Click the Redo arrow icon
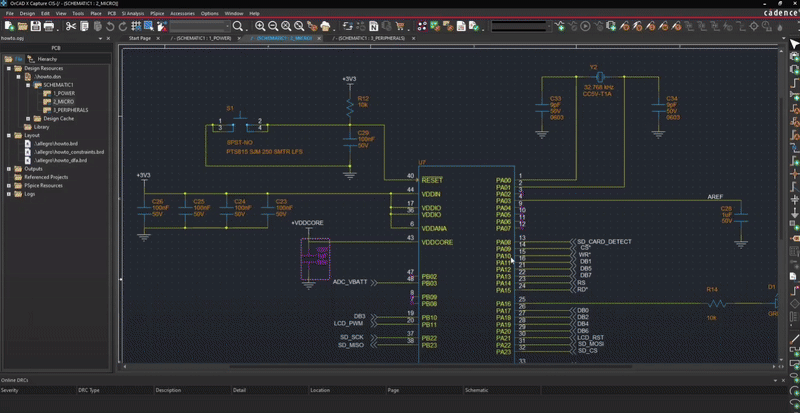 (122, 26)
